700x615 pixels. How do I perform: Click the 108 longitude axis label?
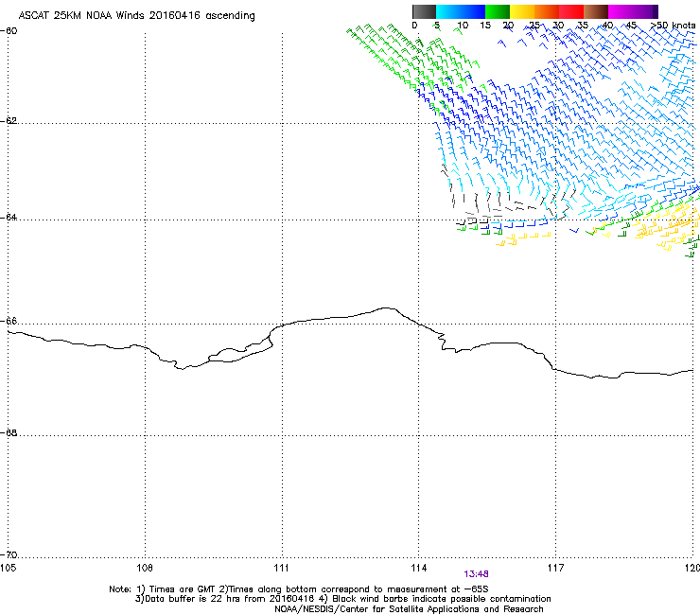[145, 568]
